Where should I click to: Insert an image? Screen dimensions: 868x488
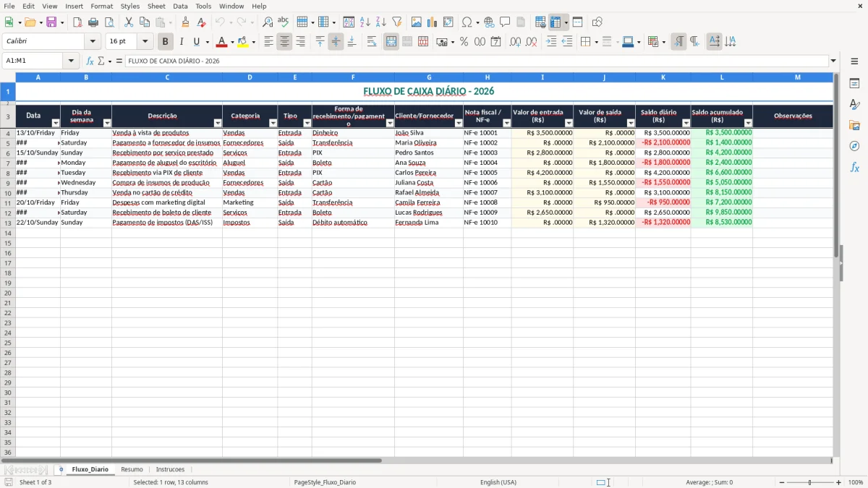417,22
